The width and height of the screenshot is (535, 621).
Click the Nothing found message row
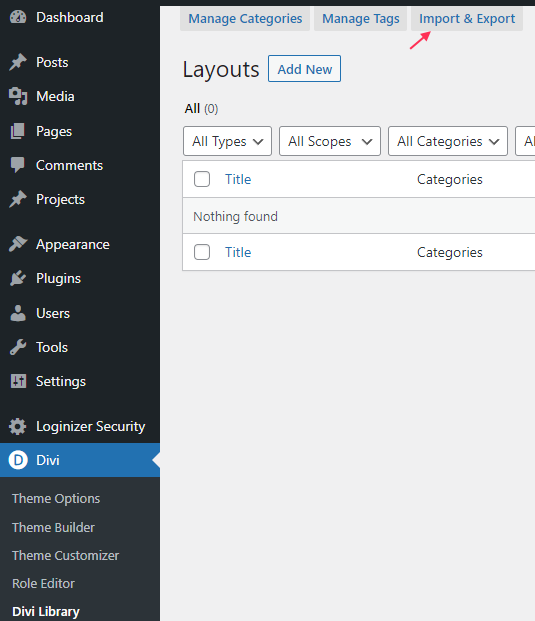click(359, 216)
